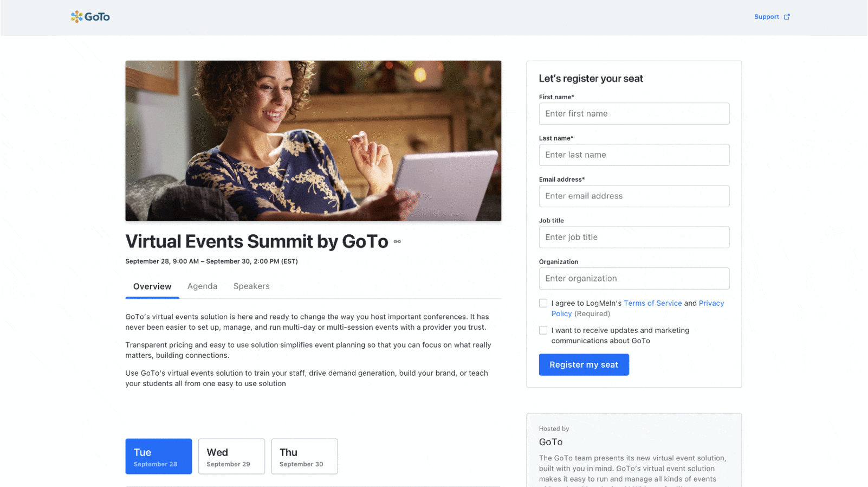Click the external link icon beside Support
868x487 pixels.
click(787, 17)
